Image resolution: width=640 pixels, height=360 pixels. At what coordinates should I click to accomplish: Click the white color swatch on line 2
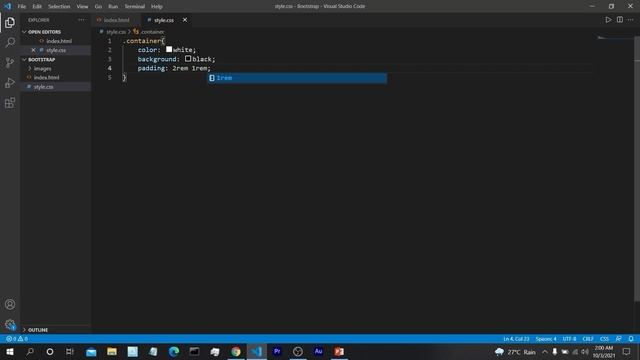(x=169, y=49)
